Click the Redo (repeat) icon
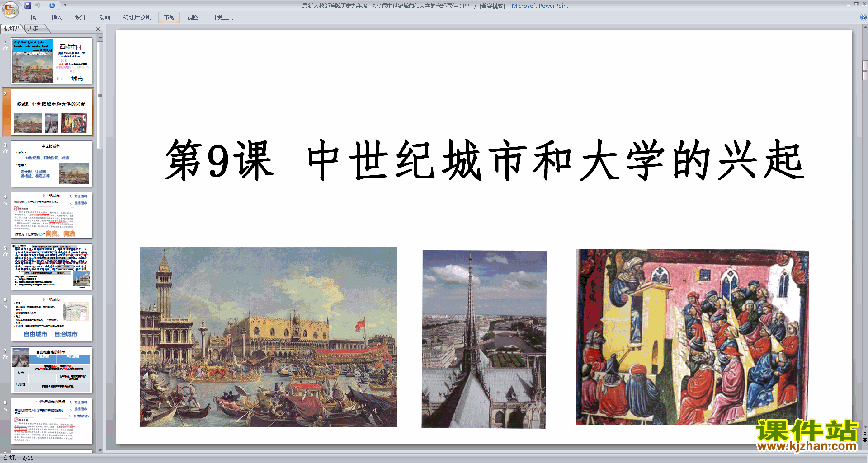 52,5
